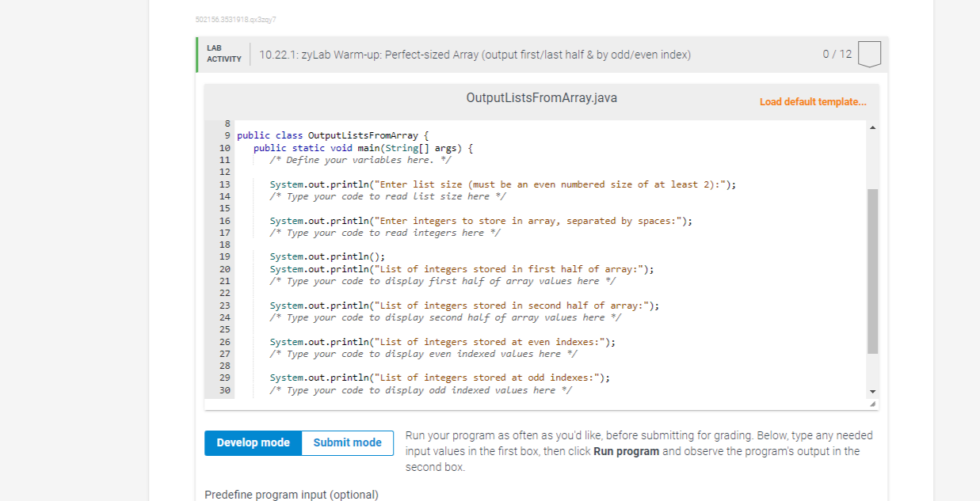
Task: Click the lab activity title 10.22.1
Action: [x=475, y=54]
